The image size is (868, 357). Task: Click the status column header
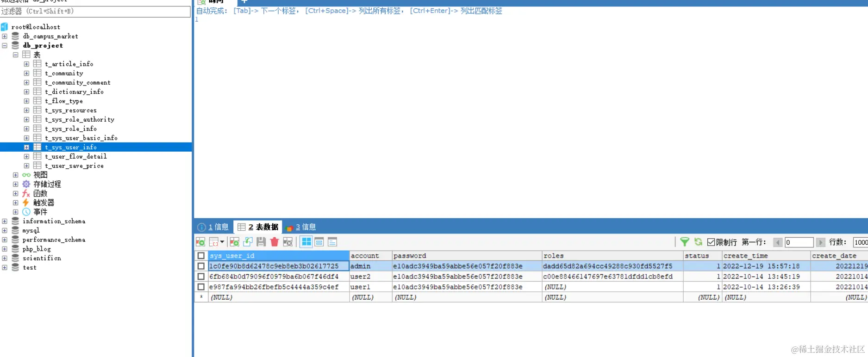tap(703, 256)
